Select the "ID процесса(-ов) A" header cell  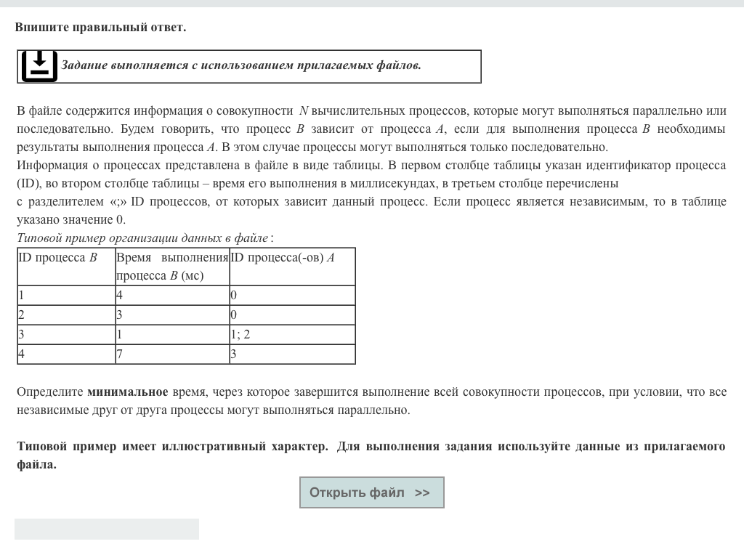coord(292,266)
